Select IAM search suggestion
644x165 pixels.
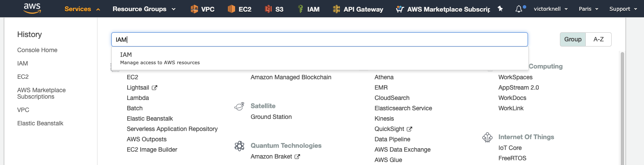click(x=320, y=59)
